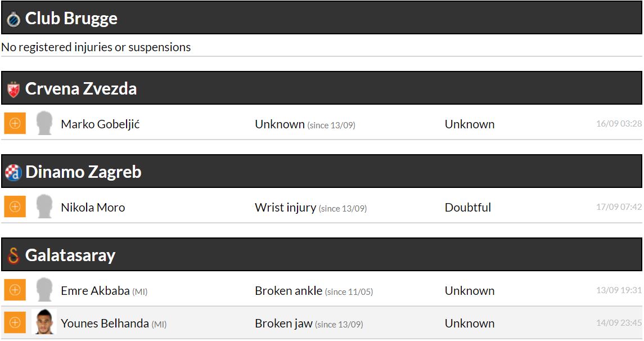
Task: Expand Younes Belhanda's injury row
Action: pyautogui.click(x=15, y=322)
